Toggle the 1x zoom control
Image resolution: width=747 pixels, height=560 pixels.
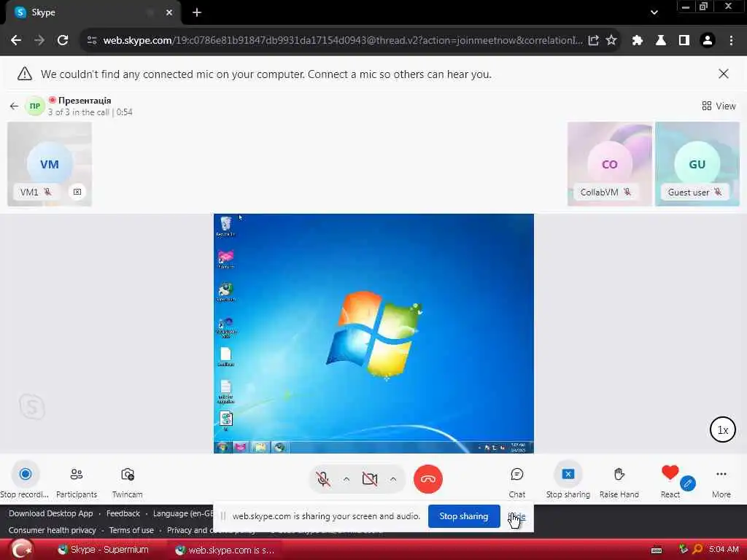723,429
